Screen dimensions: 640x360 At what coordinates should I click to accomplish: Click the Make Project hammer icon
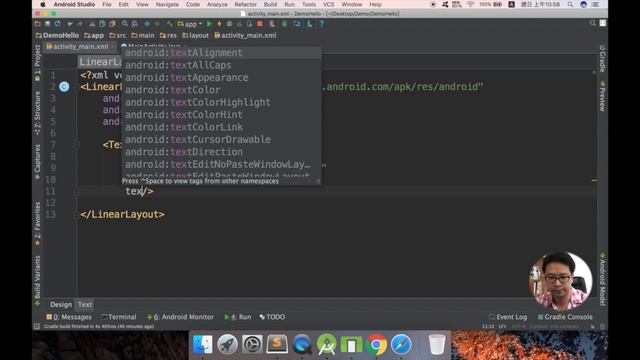pos(169,24)
